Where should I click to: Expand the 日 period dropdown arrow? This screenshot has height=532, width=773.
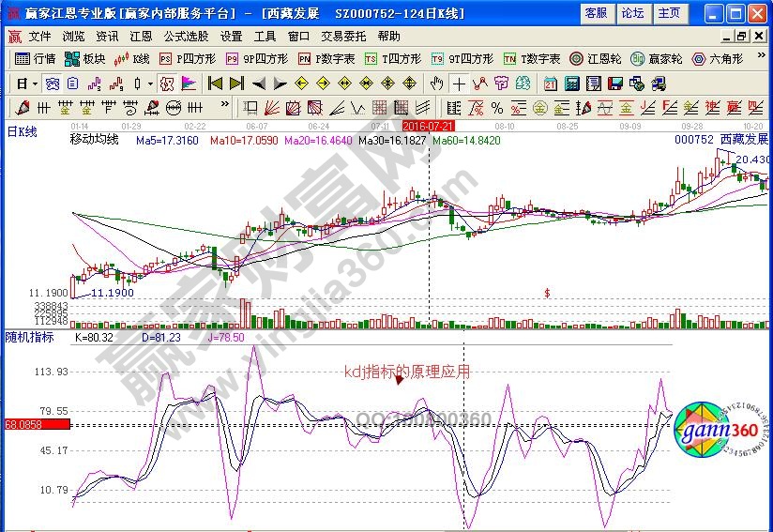[34, 83]
